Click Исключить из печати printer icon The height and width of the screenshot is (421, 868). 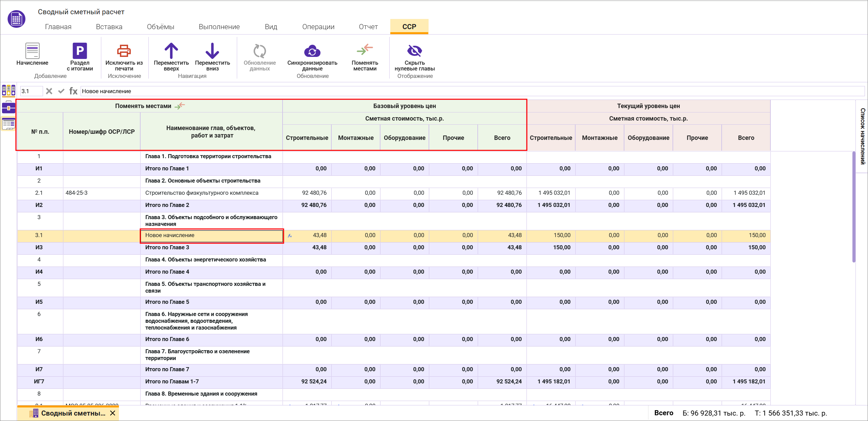[x=124, y=51]
